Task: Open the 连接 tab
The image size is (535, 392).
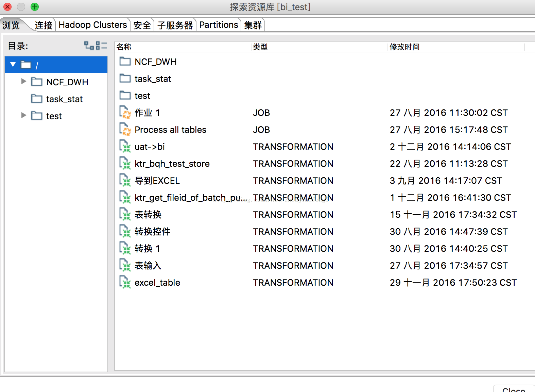Action: point(44,25)
